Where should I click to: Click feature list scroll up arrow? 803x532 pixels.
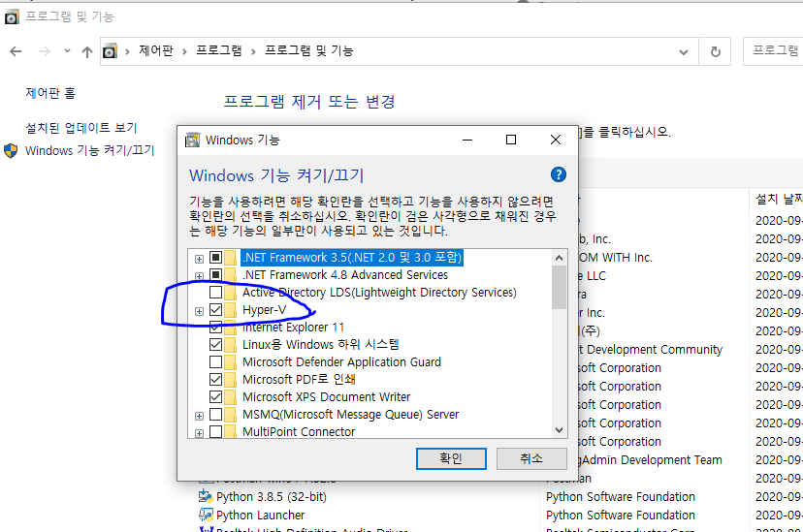click(560, 258)
